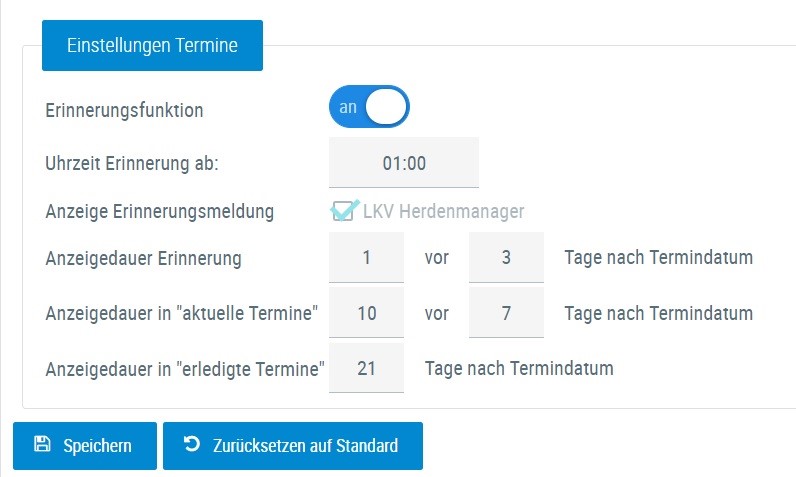Image resolution: width=796 pixels, height=477 pixels.
Task: Open the Einstellungen Termine tab
Action: [152, 45]
